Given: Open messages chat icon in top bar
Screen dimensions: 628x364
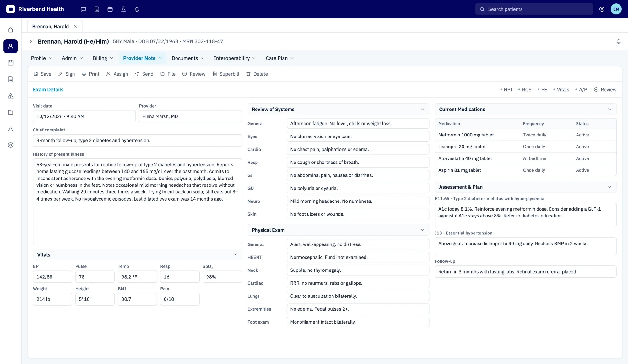Looking at the screenshot, I should [83, 9].
